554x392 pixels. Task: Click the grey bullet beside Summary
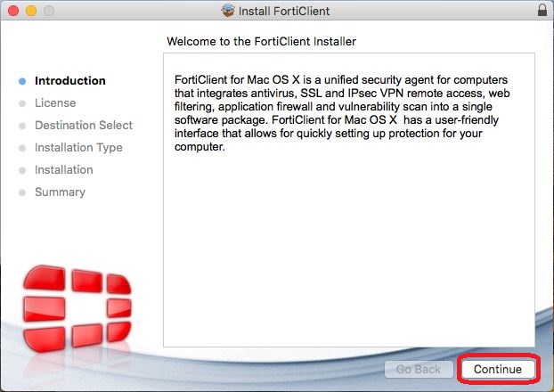22,192
